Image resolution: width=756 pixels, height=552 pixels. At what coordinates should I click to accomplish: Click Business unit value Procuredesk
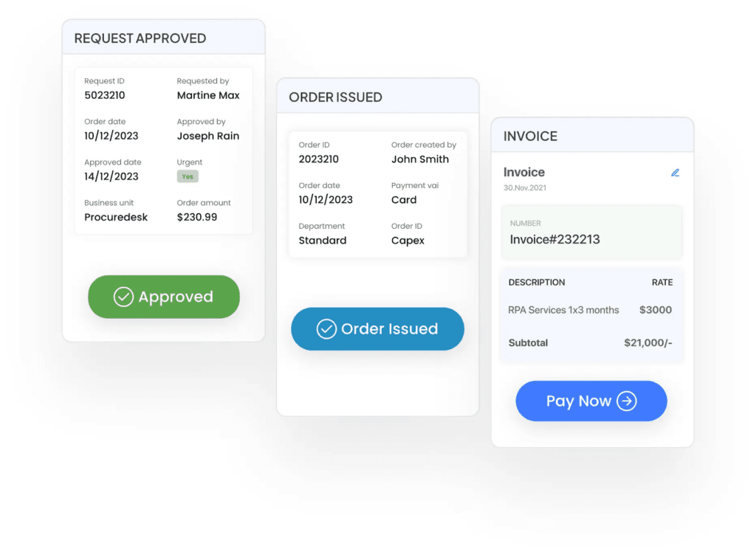(x=116, y=217)
